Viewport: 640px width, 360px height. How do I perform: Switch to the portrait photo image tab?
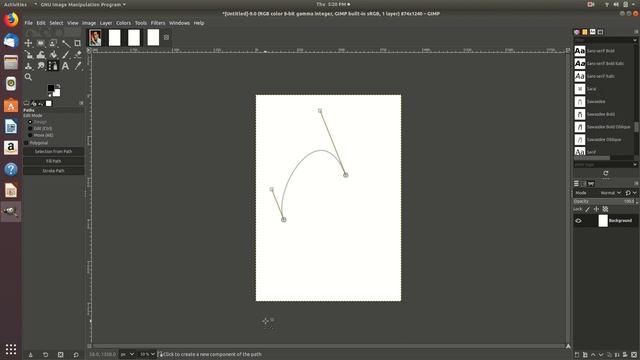[95, 38]
